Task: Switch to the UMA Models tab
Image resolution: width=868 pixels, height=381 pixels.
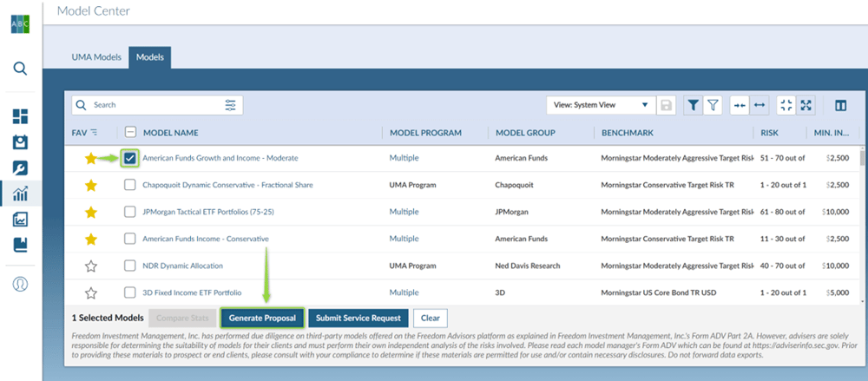Action: click(x=96, y=57)
